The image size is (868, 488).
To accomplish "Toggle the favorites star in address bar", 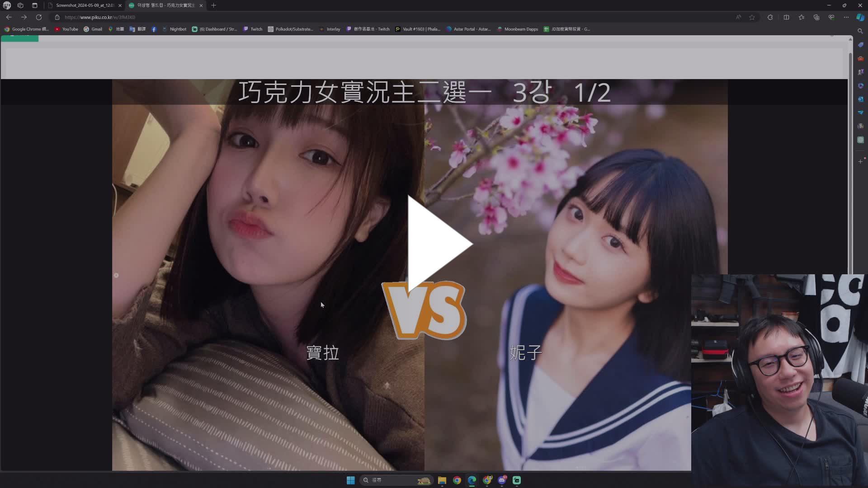I will (x=752, y=17).
